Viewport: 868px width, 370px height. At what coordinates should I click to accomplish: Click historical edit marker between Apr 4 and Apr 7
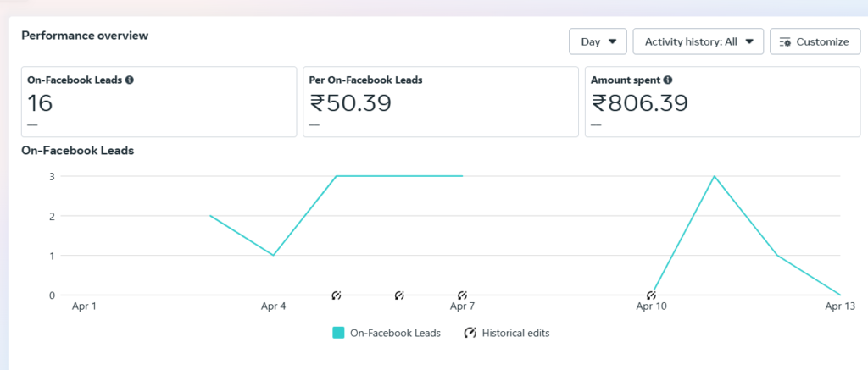[x=400, y=295]
